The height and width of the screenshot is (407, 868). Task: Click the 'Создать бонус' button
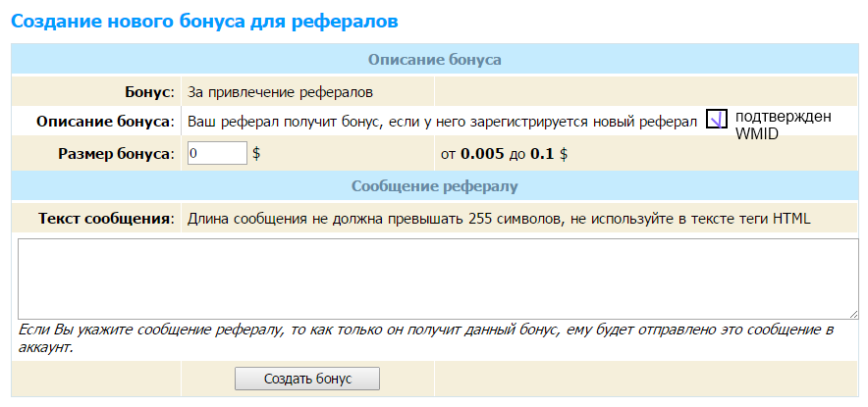[x=306, y=379]
